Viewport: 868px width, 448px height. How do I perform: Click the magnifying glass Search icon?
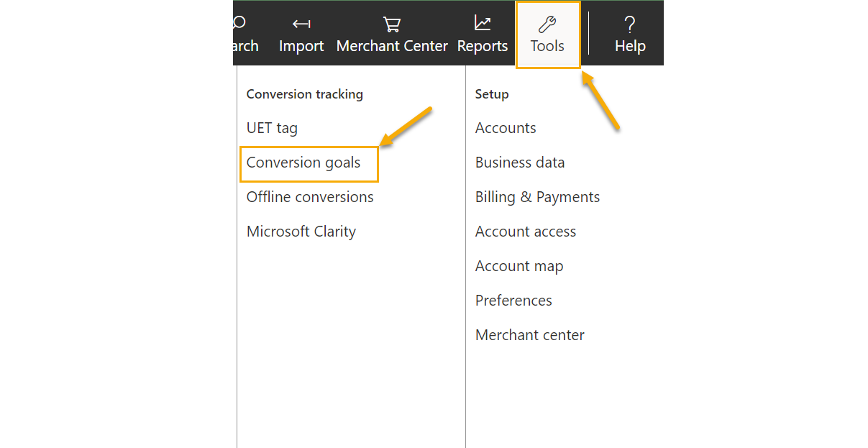[240, 23]
